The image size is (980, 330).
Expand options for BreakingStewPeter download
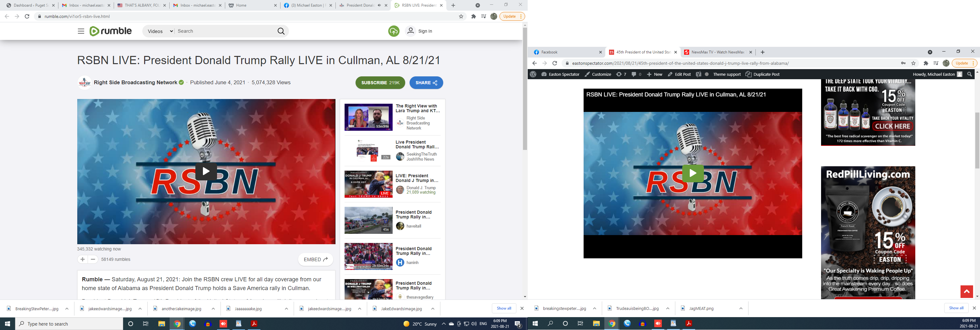tap(67, 309)
